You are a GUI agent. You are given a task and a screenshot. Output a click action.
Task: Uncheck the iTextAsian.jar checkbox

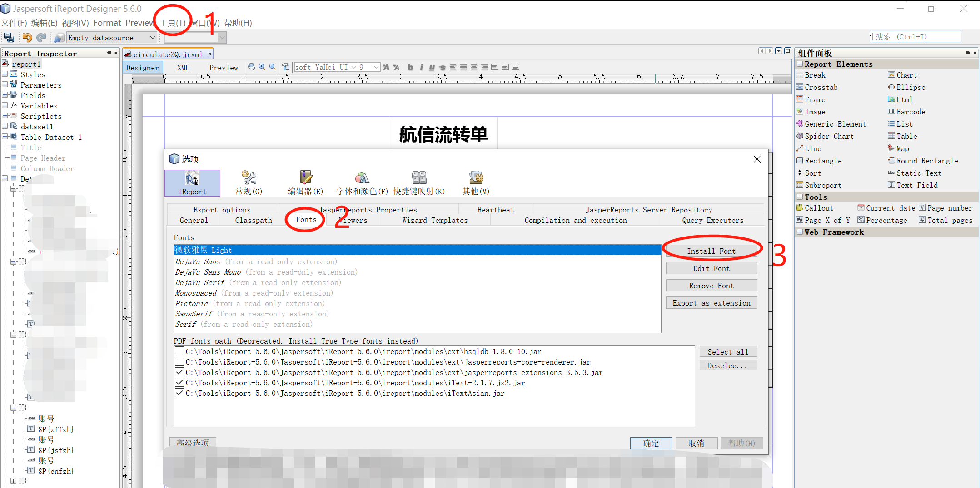tap(179, 393)
